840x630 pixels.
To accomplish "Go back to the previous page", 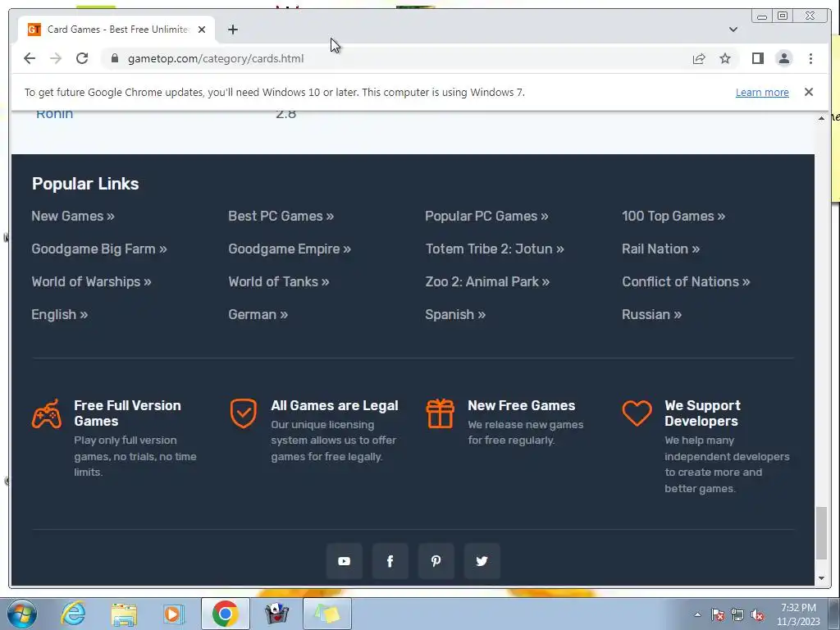I will (x=30, y=58).
